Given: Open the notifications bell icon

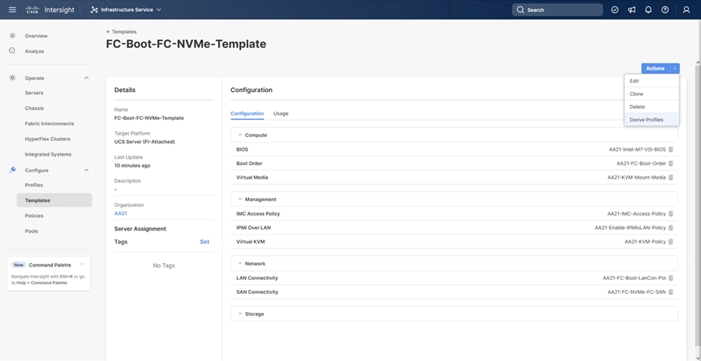Looking at the screenshot, I should click(x=648, y=10).
